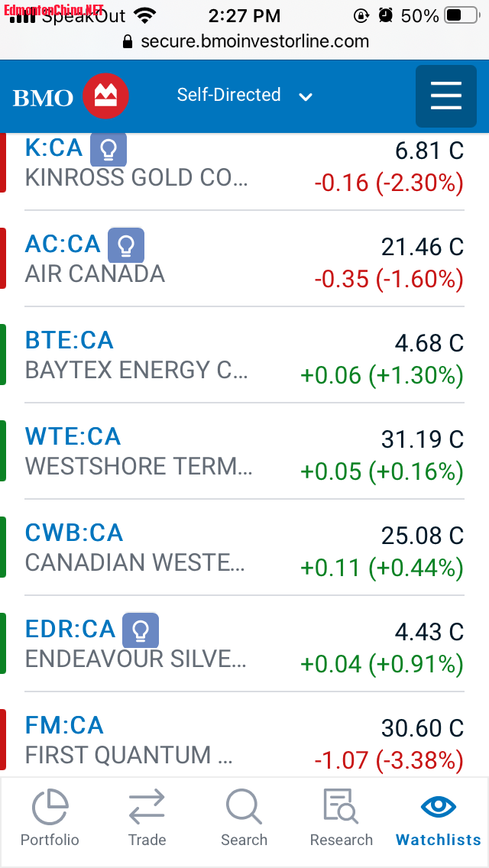Viewport: 489px width, 868px height.
Task: Open the Trade arrows tab
Action: (147, 818)
